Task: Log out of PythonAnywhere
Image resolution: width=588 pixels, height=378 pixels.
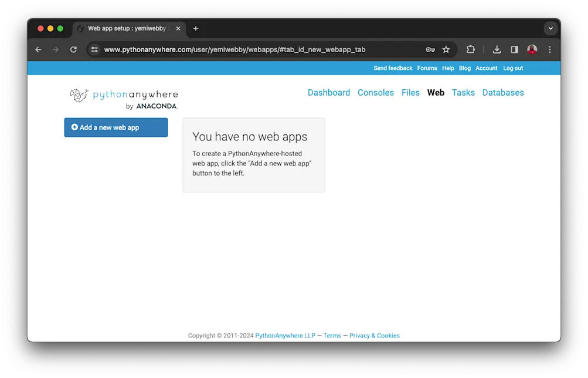Action: (x=512, y=68)
